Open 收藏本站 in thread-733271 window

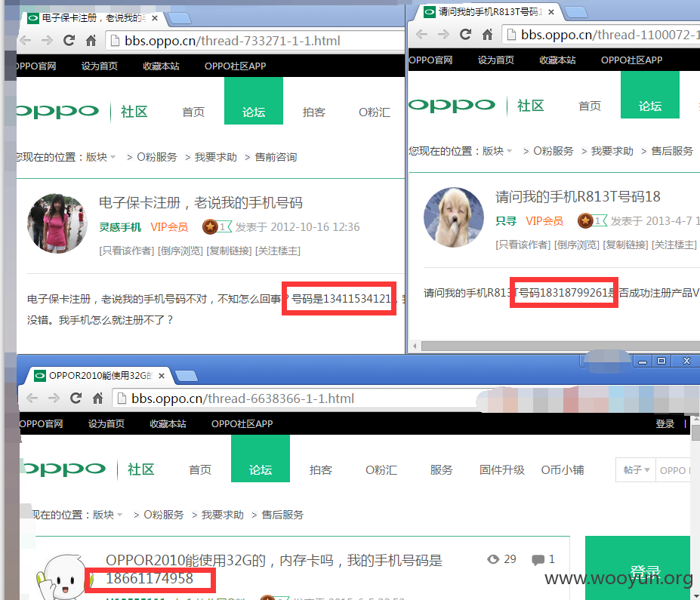(x=161, y=66)
